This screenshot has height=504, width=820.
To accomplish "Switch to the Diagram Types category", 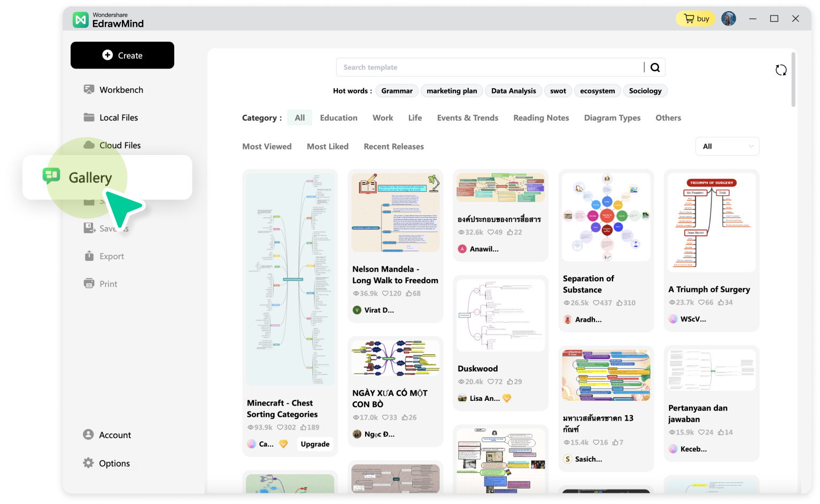I will click(612, 118).
